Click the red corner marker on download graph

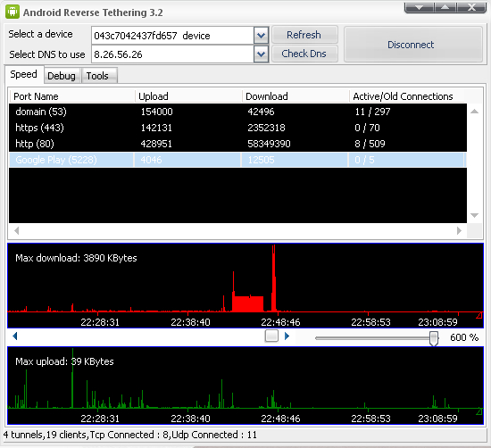(479, 315)
